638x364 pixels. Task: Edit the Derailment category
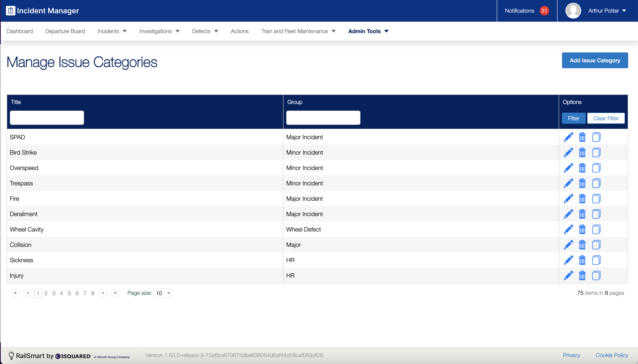[x=568, y=214]
